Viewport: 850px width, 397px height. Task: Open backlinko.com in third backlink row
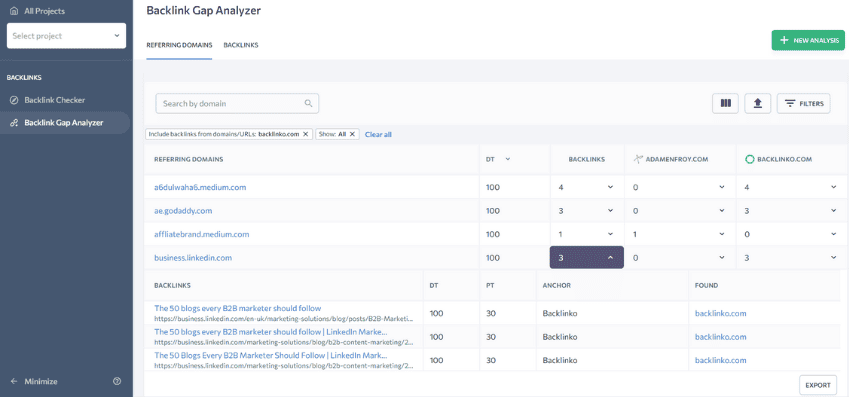[x=720, y=360]
